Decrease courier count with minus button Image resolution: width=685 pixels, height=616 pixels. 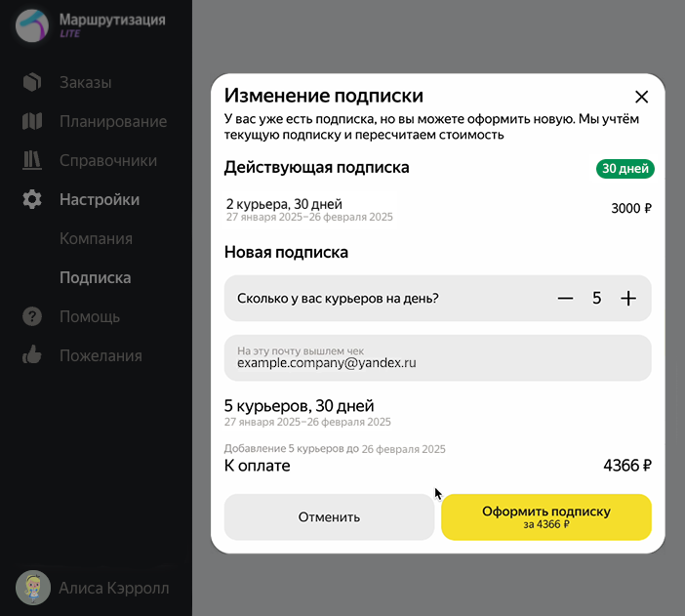click(565, 299)
